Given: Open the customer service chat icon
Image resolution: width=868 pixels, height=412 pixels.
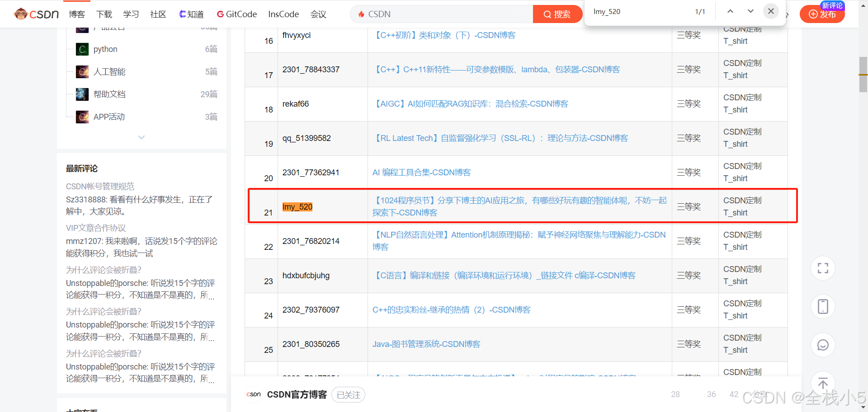Looking at the screenshot, I should pyautogui.click(x=823, y=345).
